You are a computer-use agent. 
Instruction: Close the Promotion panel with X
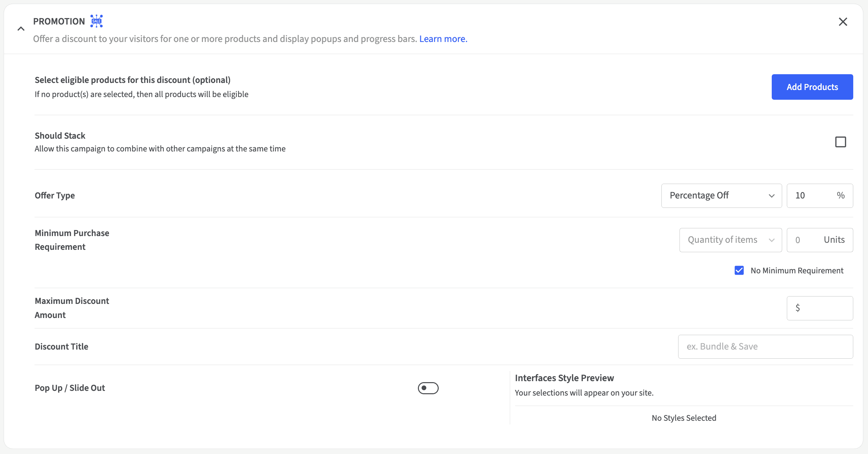pyautogui.click(x=843, y=22)
